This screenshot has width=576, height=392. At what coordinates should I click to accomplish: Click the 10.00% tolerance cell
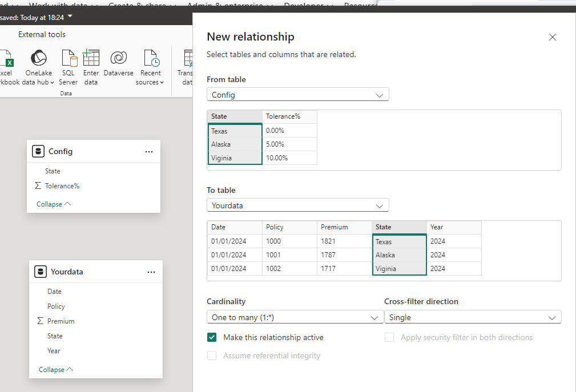(289, 158)
